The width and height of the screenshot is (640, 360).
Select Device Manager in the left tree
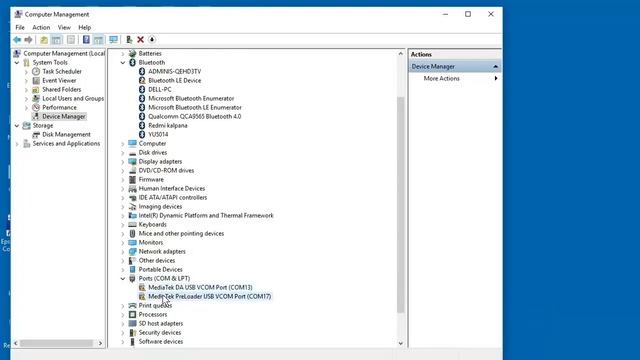click(64, 116)
